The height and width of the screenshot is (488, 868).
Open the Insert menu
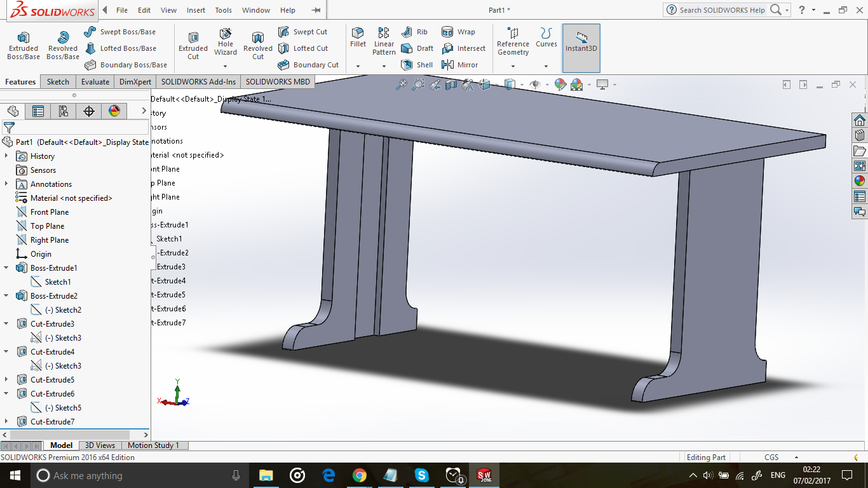196,10
